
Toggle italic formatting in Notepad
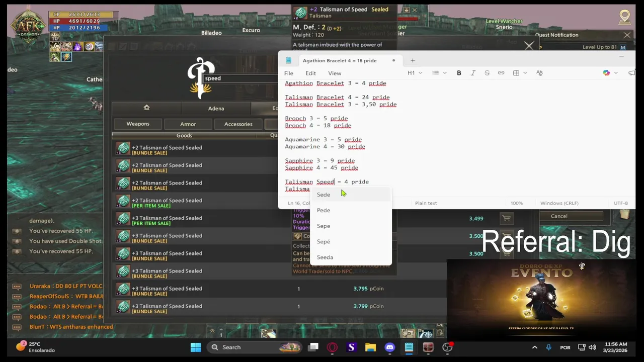click(x=473, y=73)
